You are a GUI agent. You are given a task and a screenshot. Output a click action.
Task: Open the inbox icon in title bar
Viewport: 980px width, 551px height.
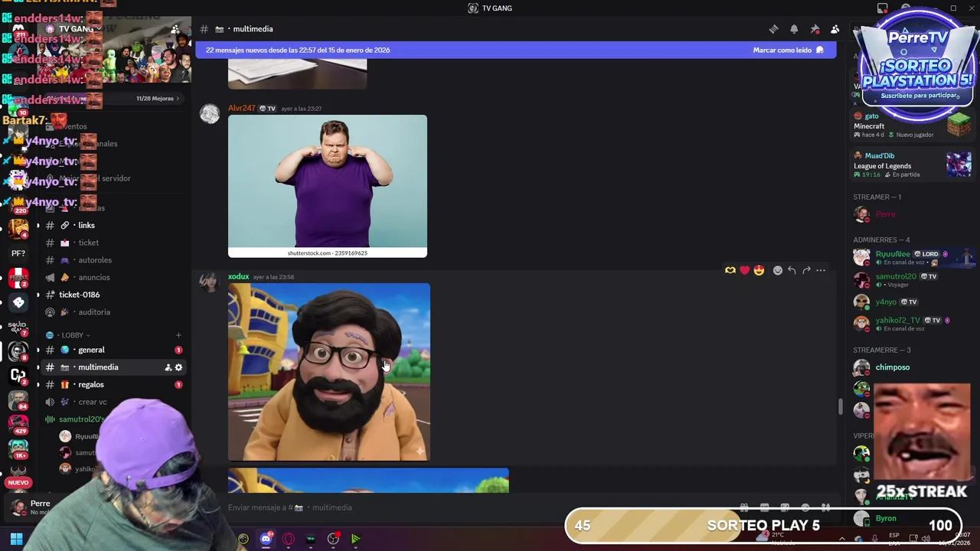pyautogui.click(x=883, y=8)
